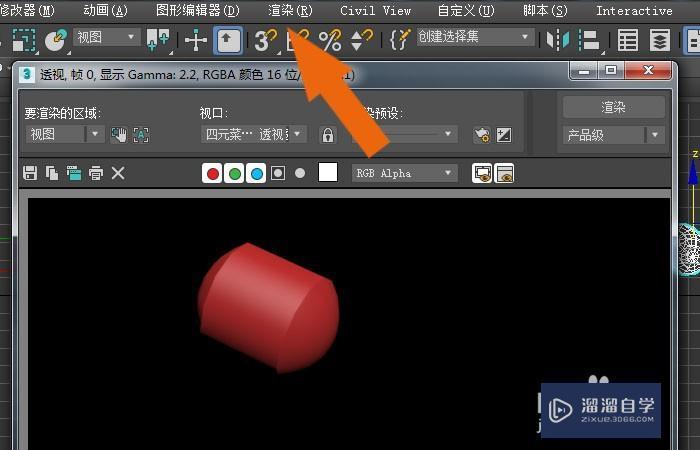Toggle the 3D snaps icon

tap(265, 40)
